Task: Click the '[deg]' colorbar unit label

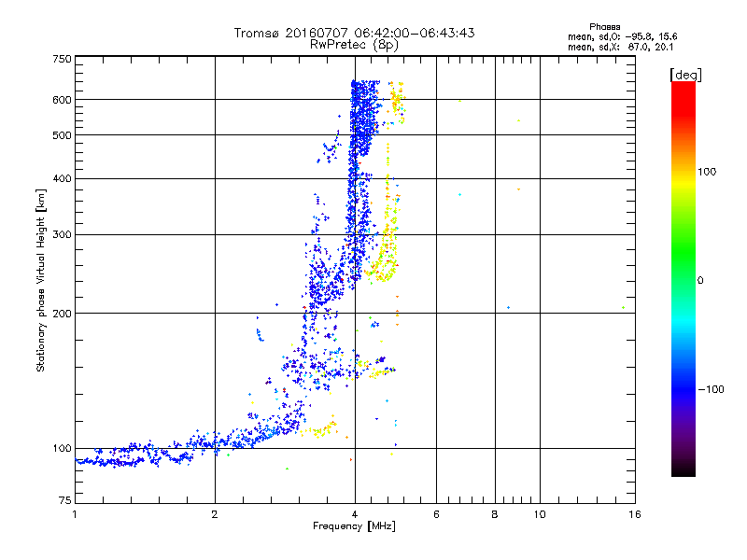Action: coord(685,75)
